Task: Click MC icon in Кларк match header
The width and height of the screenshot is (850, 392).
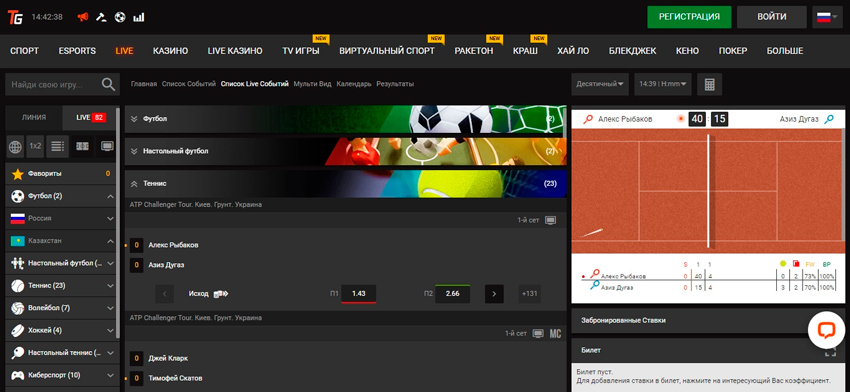Action: 555,333
